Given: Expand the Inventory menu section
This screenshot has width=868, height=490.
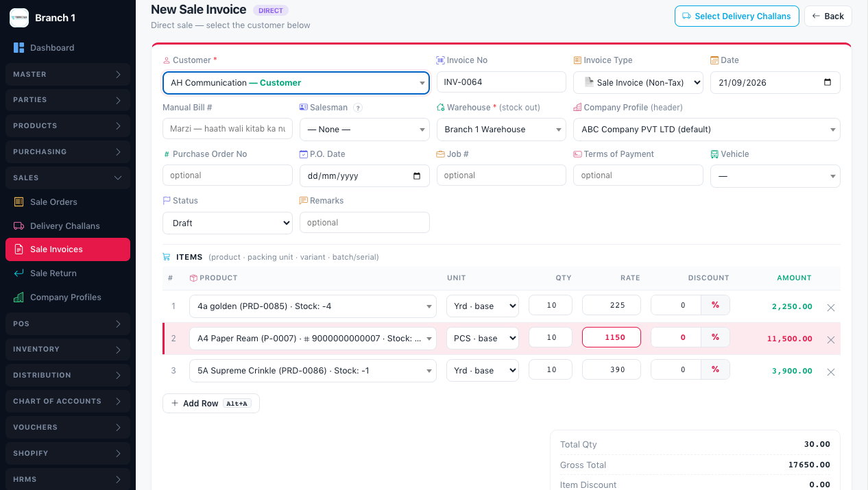Looking at the screenshot, I should [68, 349].
